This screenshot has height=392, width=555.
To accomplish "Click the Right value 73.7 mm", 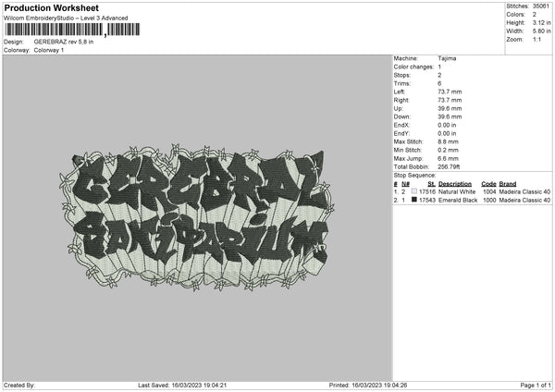I will 450,101.
